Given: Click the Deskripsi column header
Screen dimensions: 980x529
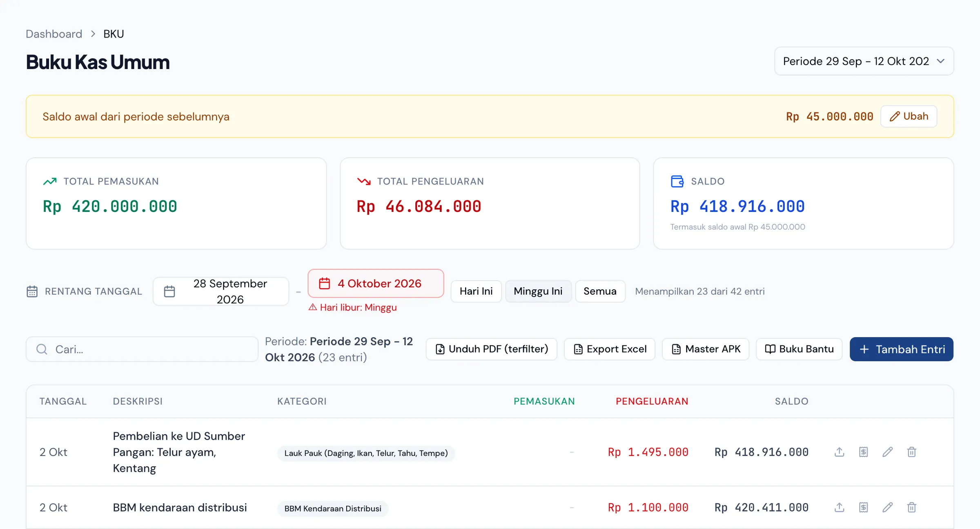Looking at the screenshot, I should [138, 401].
